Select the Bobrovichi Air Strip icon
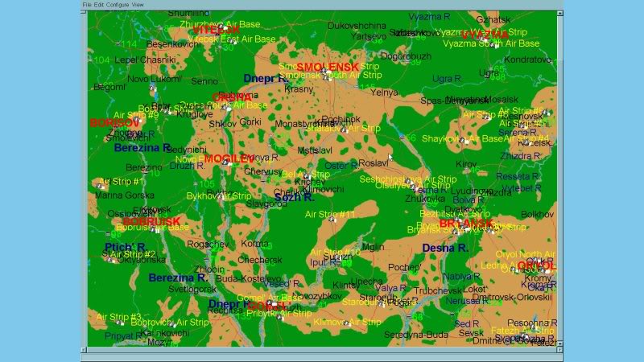Image resolution: width=644 pixels, height=362 pixels. (x=171, y=324)
